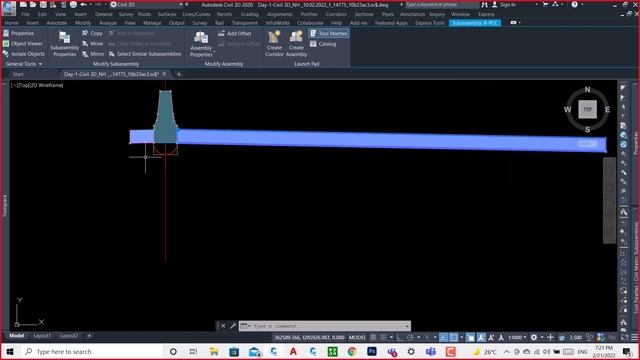Click Select Similar Subassemblies button

click(x=145, y=54)
